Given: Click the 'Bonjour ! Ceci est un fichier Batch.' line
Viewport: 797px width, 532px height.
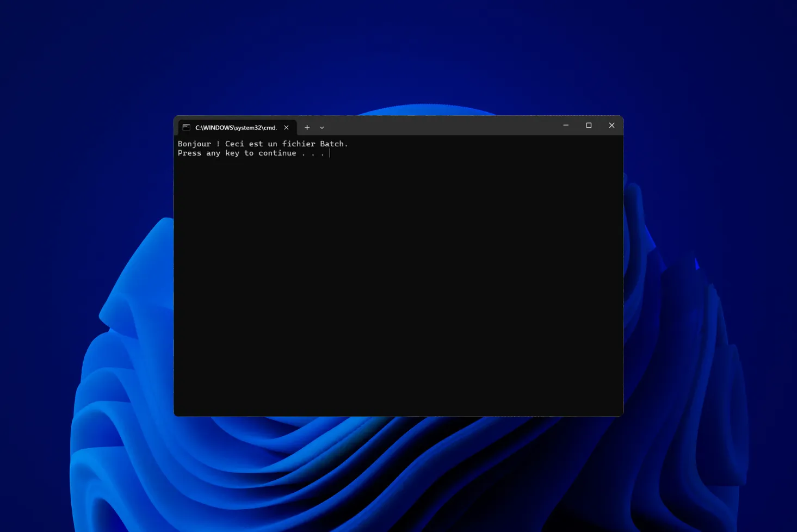Looking at the screenshot, I should click(x=263, y=144).
